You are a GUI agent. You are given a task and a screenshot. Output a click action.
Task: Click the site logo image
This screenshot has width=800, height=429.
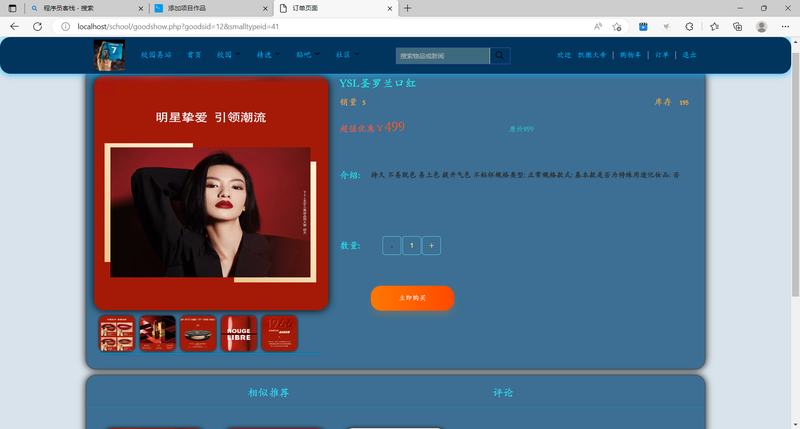point(109,55)
